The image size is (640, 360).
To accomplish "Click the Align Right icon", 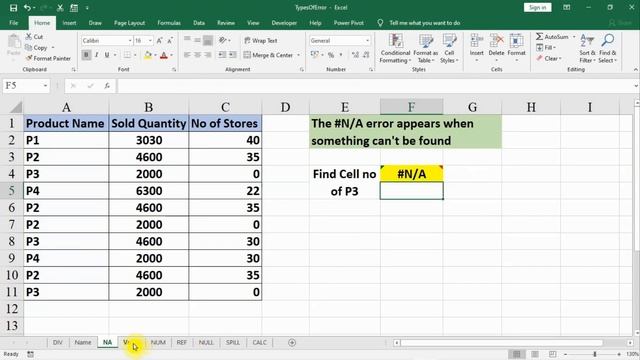I will point(208,55).
